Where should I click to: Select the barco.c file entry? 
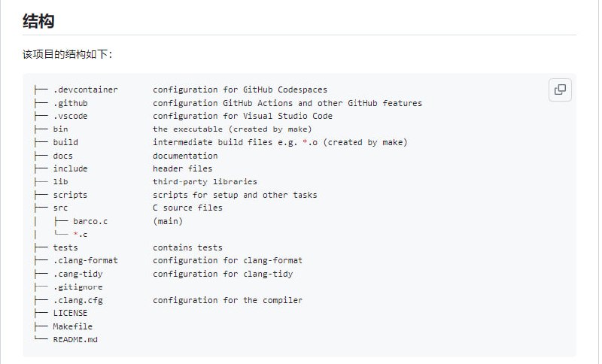click(90, 221)
